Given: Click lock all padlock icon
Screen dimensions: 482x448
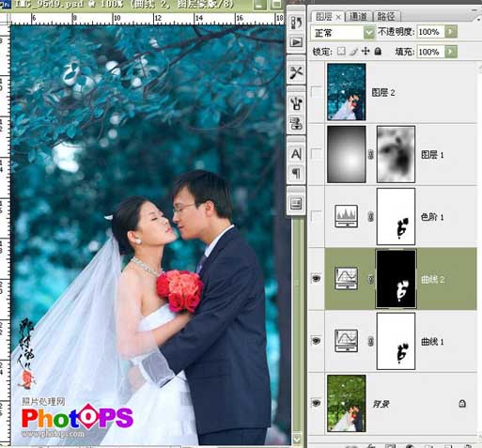Looking at the screenshot, I should (378, 52).
